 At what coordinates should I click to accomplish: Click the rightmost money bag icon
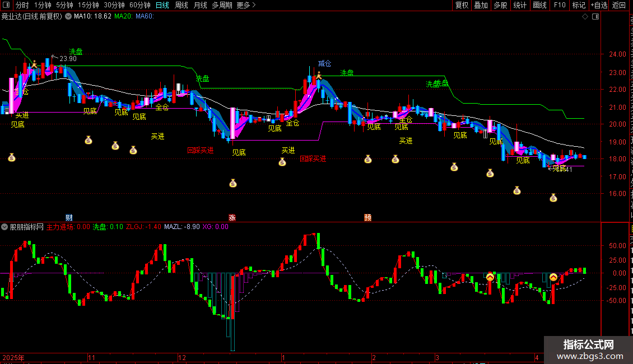[x=553, y=197]
